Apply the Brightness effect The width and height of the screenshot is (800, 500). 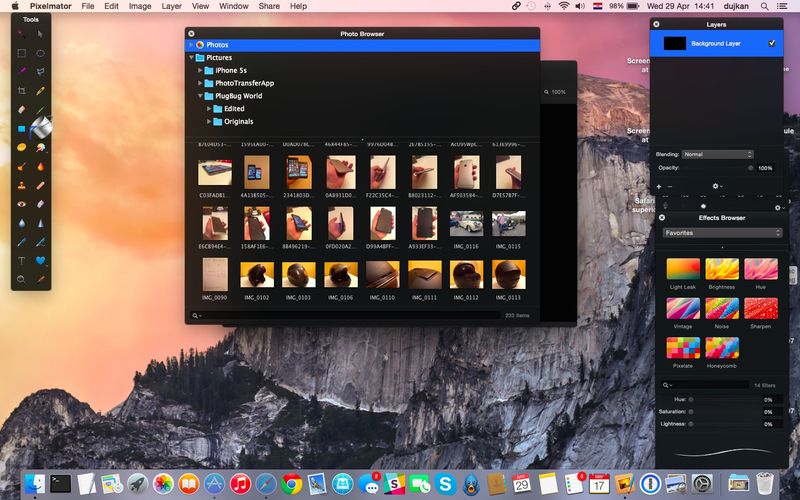721,269
